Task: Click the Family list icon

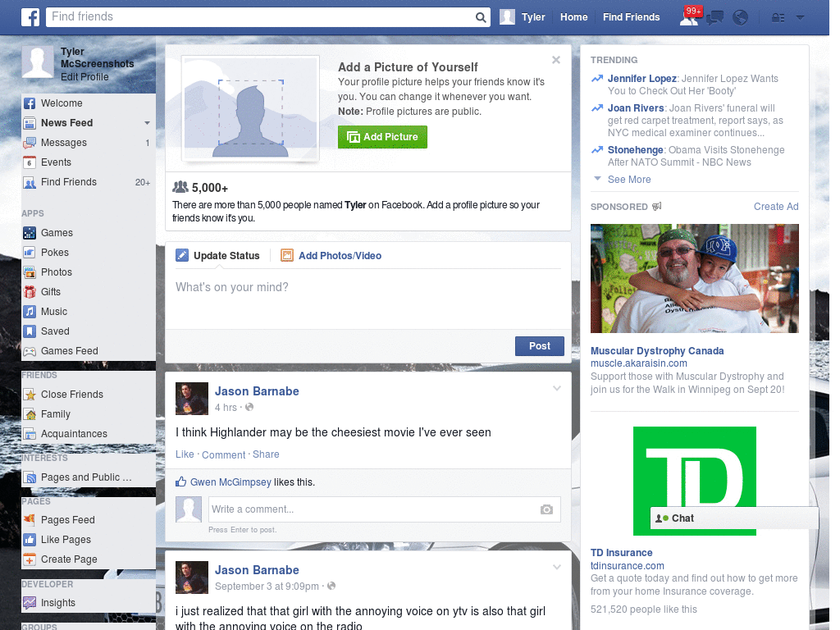Action: (x=30, y=414)
